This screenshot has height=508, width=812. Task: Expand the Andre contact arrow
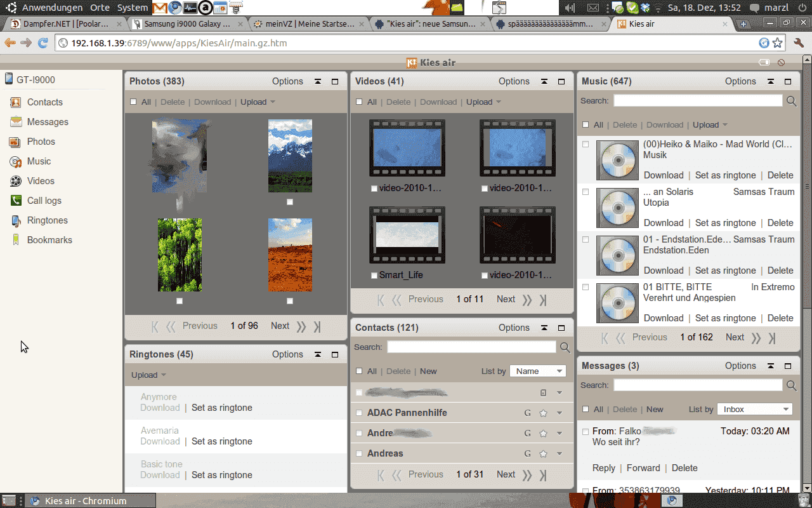560,433
